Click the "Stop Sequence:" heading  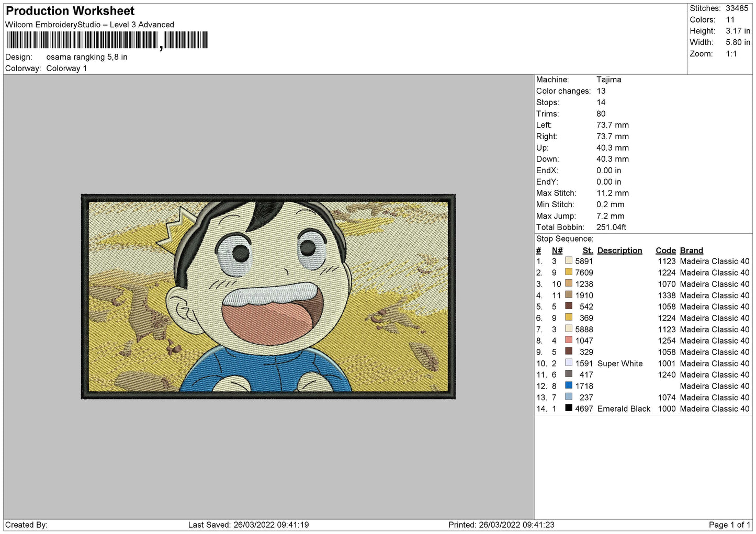pyautogui.click(x=565, y=239)
